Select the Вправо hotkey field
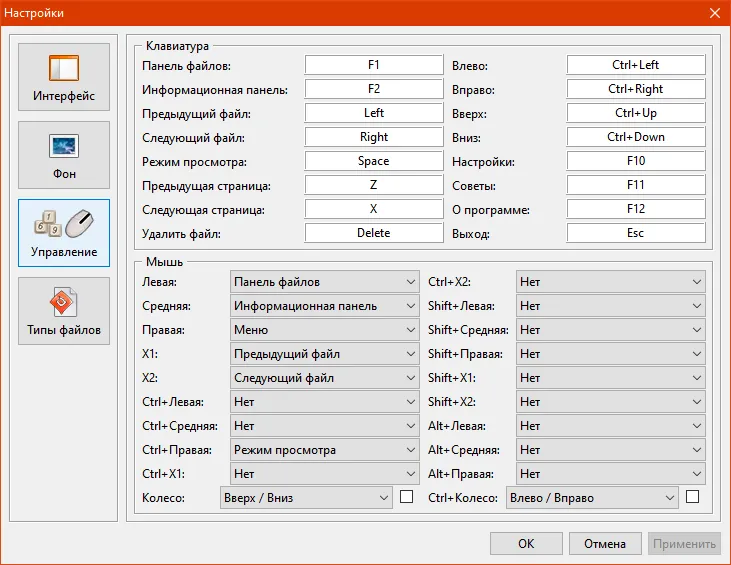731x565 pixels. [x=636, y=89]
